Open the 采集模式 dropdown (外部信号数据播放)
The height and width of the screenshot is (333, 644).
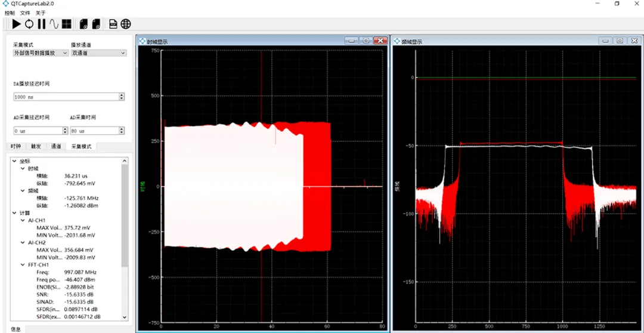pyautogui.click(x=40, y=53)
